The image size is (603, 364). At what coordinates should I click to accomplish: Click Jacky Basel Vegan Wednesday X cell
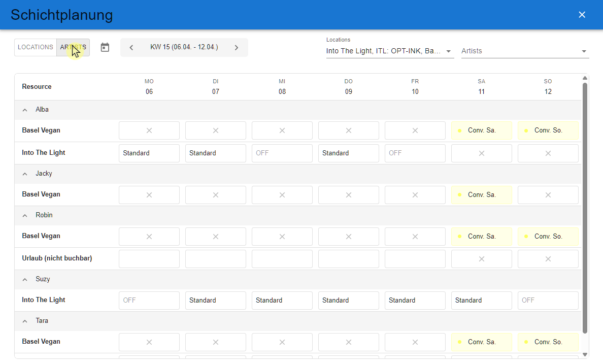(282, 195)
